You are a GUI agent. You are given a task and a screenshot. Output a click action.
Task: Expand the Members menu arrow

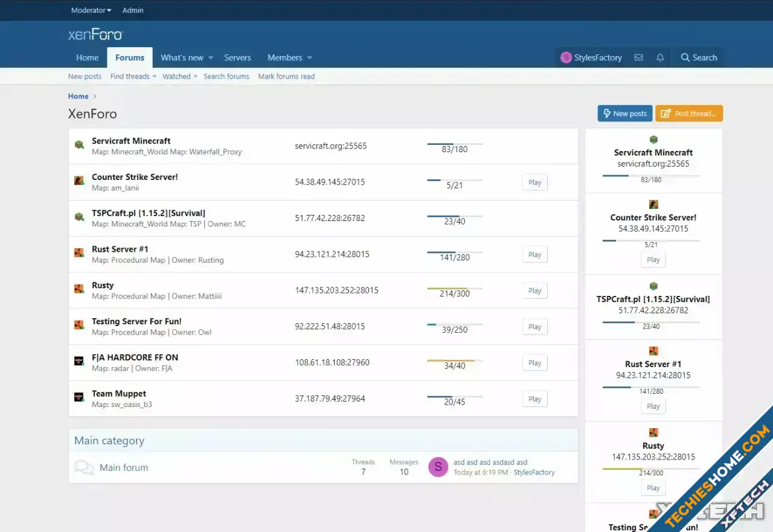click(x=310, y=58)
